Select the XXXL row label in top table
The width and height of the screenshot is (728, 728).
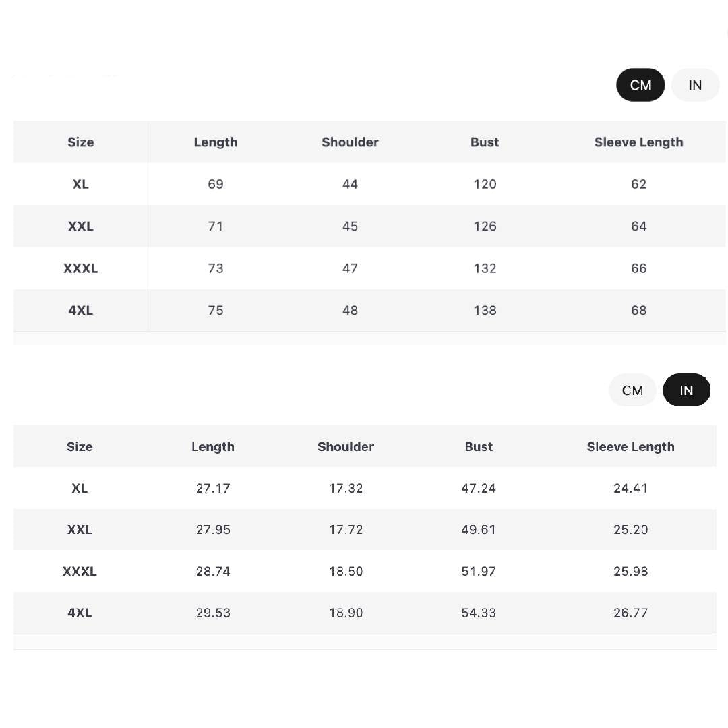click(x=80, y=268)
